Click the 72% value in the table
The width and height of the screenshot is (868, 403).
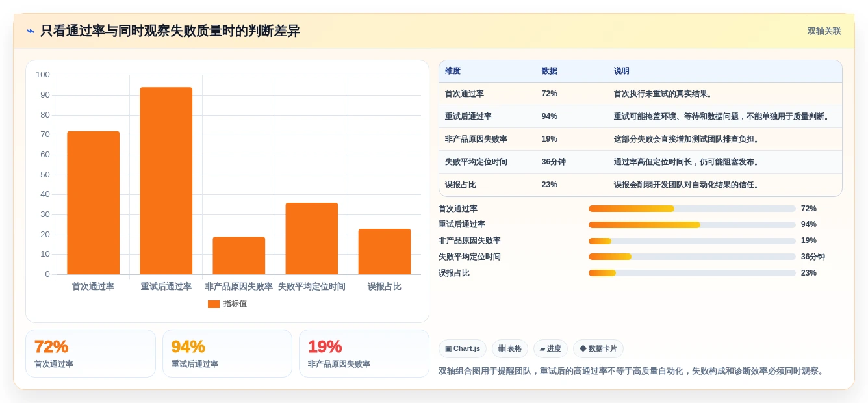[550, 94]
